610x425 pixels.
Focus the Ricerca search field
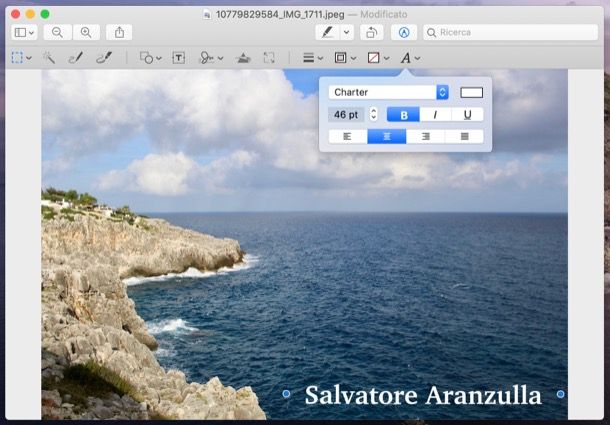coord(510,32)
